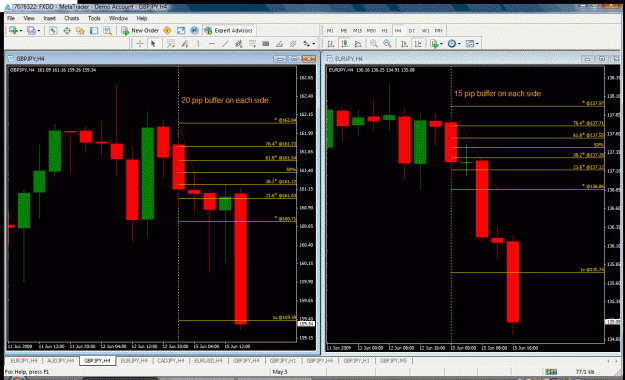Click the round blue globe toolbar icon

coord(194,31)
